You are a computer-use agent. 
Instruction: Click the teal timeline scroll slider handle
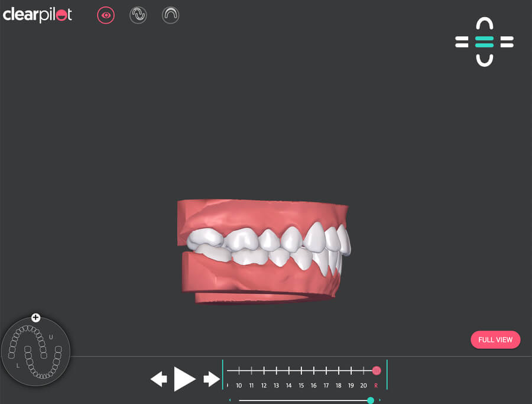click(371, 400)
